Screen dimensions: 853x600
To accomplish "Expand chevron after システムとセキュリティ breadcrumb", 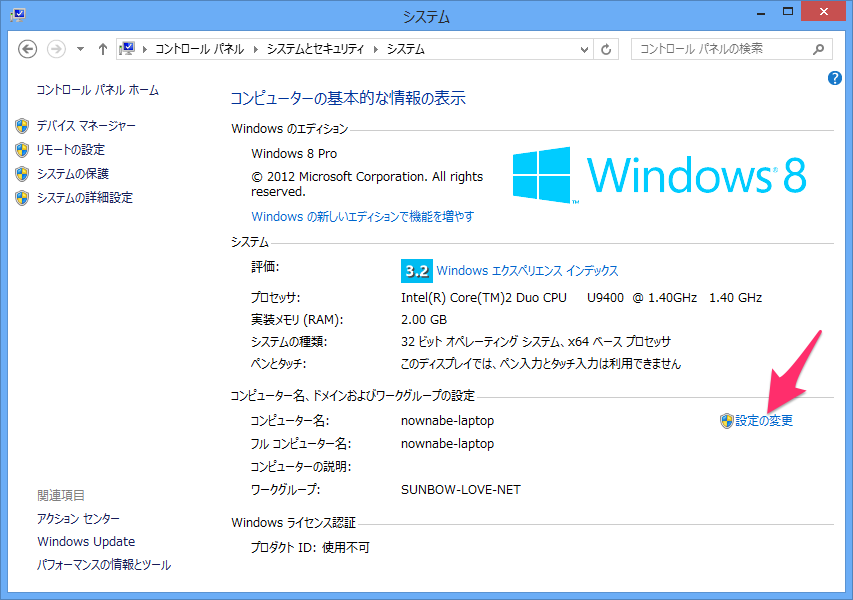I will (375, 50).
